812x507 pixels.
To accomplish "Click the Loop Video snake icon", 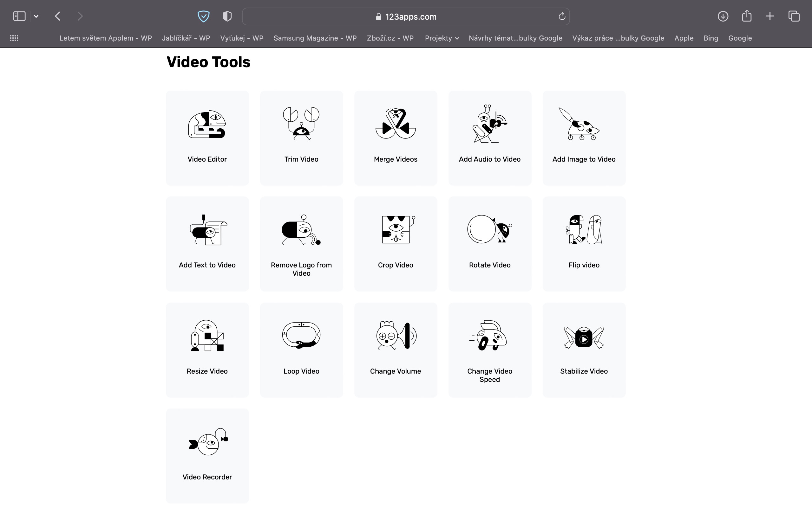I will pos(301,335).
